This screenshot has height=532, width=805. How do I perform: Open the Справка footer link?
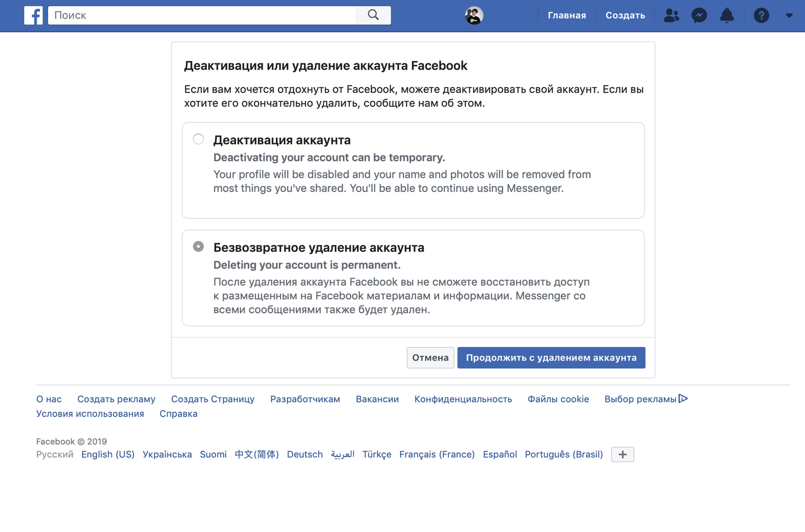[179, 413]
